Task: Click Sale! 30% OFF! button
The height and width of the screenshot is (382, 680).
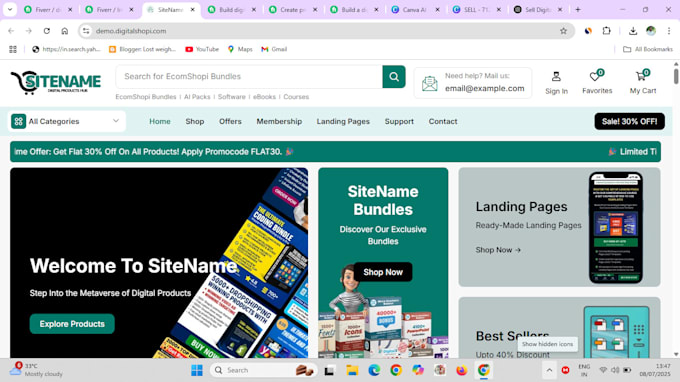Action: [x=629, y=121]
